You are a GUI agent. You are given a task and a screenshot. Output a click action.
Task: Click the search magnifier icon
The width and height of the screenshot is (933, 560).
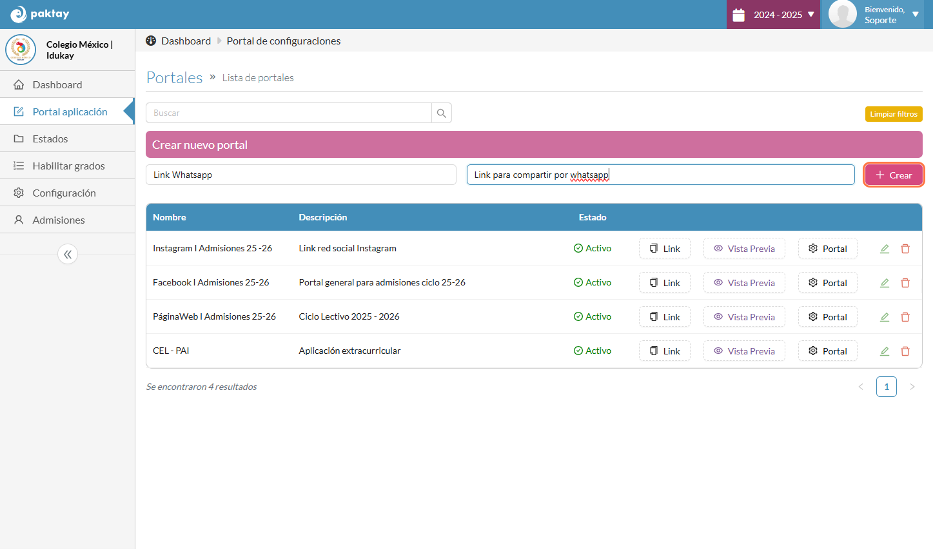click(x=442, y=113)
